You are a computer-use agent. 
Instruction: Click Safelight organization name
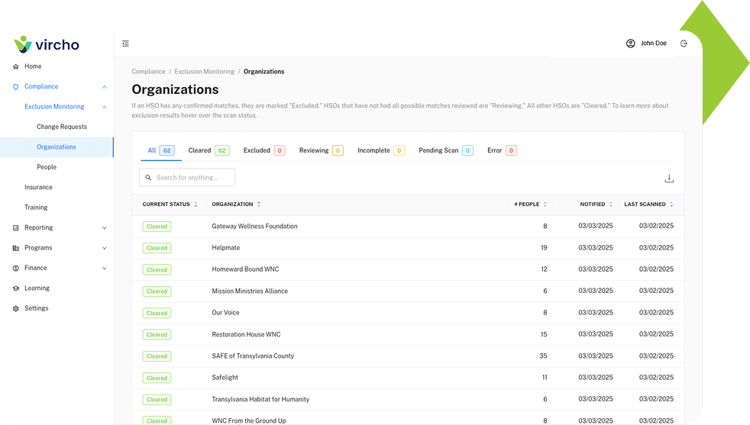(x=225, y=378)
